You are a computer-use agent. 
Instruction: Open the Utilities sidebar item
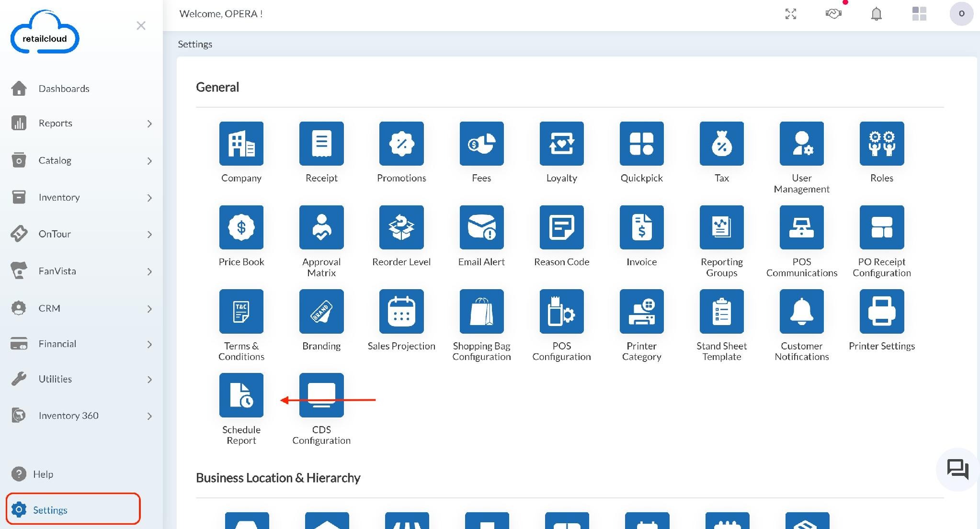[81, 379]
